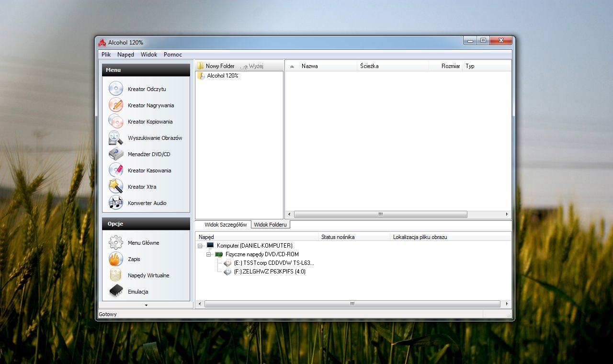This screenshot has height=364, width=613.
Task: Expand sidebar options with down arrow
Action: click(146, 305)
